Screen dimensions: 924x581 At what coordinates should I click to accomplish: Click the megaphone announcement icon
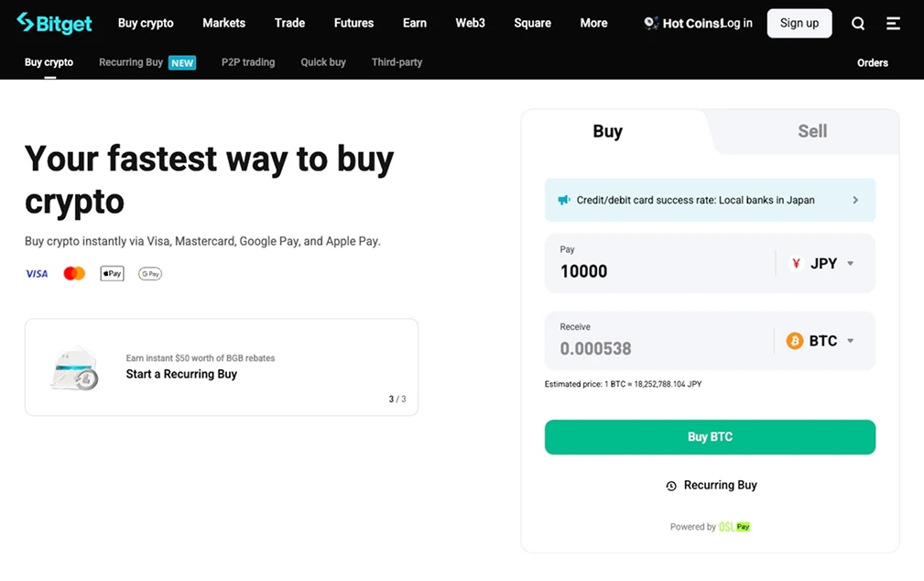click(x=564, y=200)
